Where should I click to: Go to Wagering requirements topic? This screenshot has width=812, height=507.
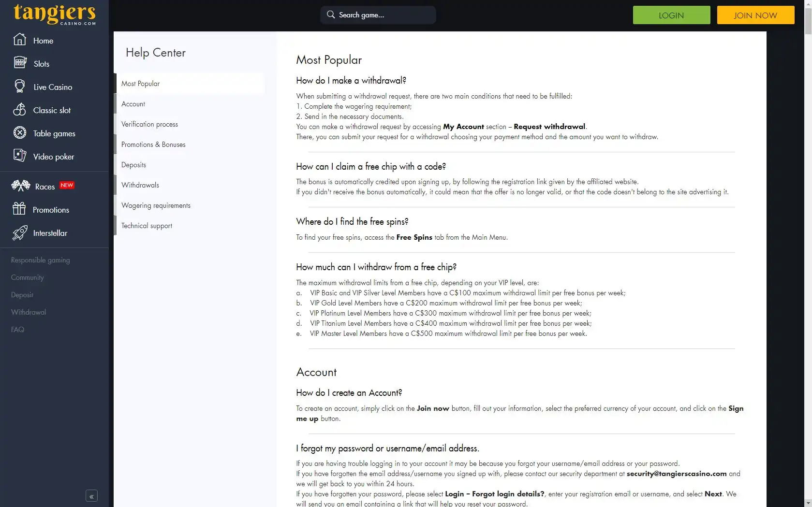click(x=156, y=205)
